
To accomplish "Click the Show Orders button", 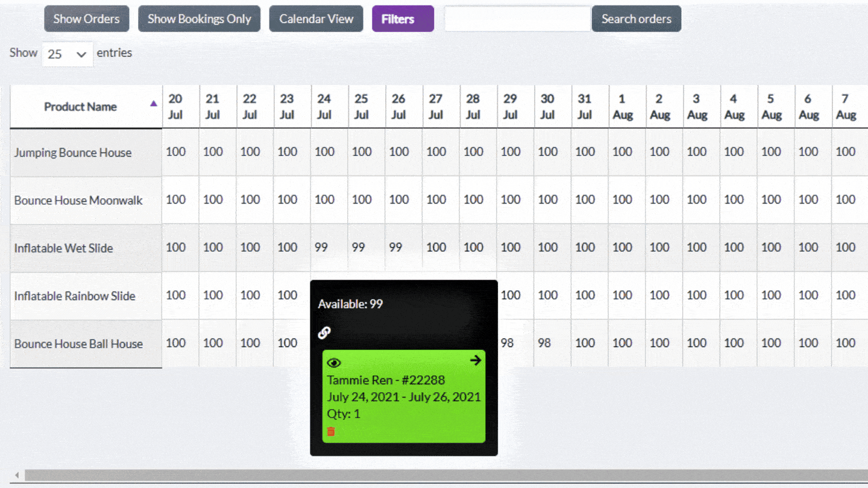I will point(86,19).
